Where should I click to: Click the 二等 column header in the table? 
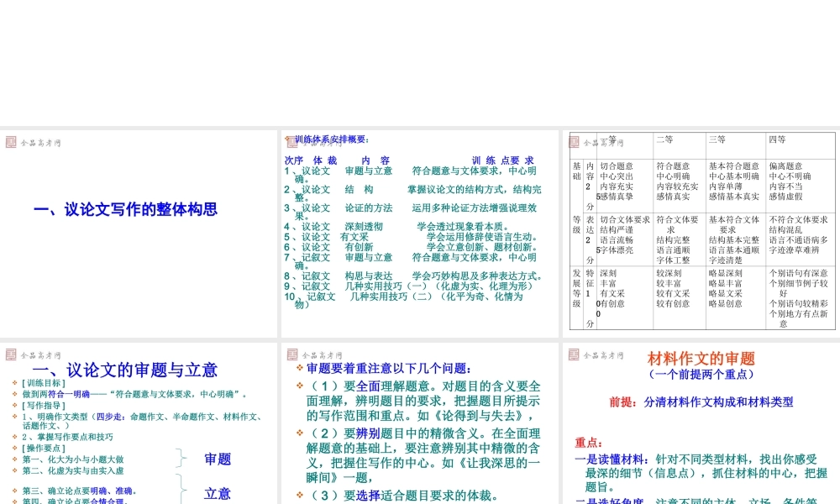[664, 139]
